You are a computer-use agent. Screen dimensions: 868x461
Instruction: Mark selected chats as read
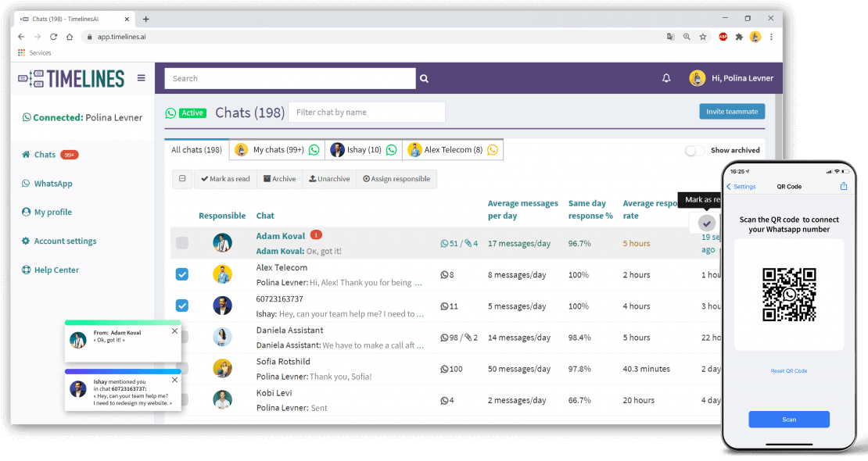pos(225,179)
